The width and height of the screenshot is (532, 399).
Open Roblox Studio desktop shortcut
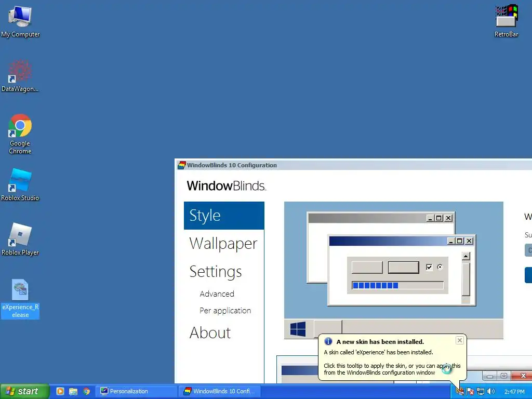click(20, 185)
